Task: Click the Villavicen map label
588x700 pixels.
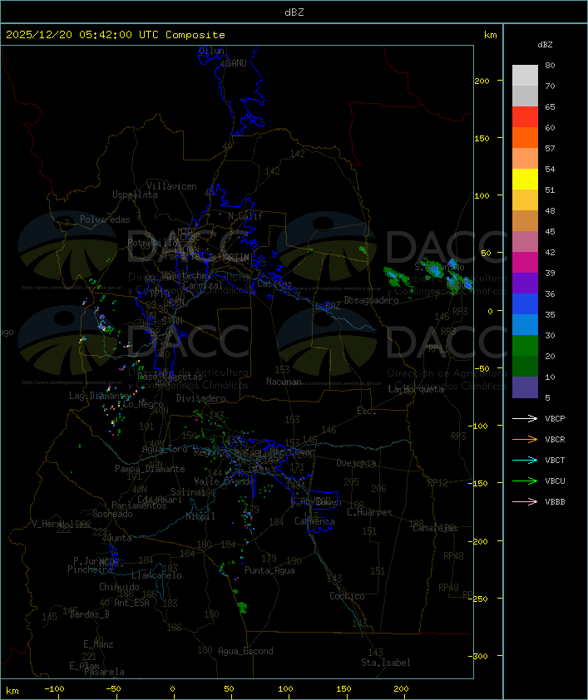Action: pos(172,186)
